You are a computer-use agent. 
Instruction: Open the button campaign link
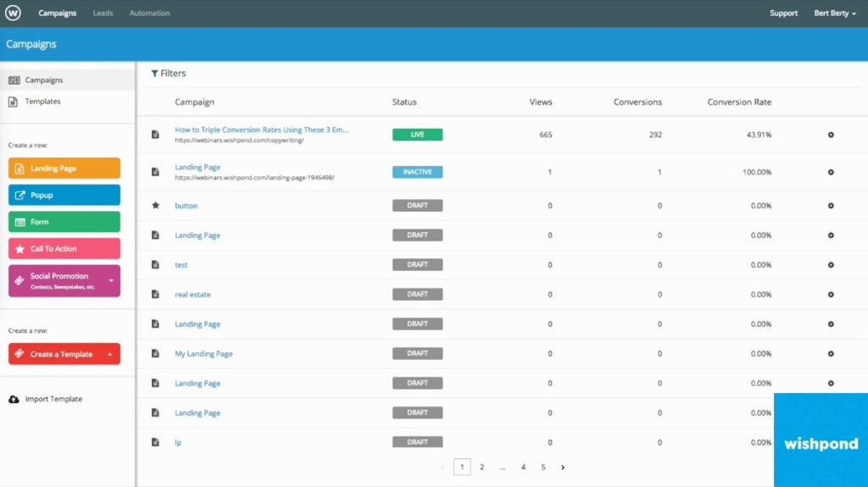coord(186,205)
